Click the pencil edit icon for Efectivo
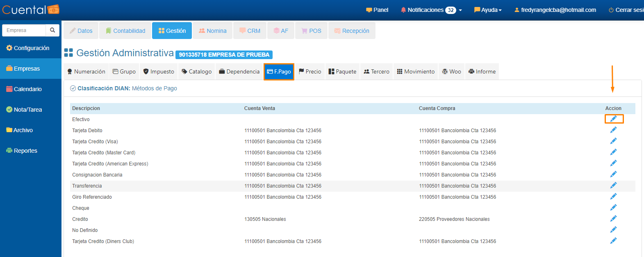This screenshot has height=257, width=644. [613, 119]
